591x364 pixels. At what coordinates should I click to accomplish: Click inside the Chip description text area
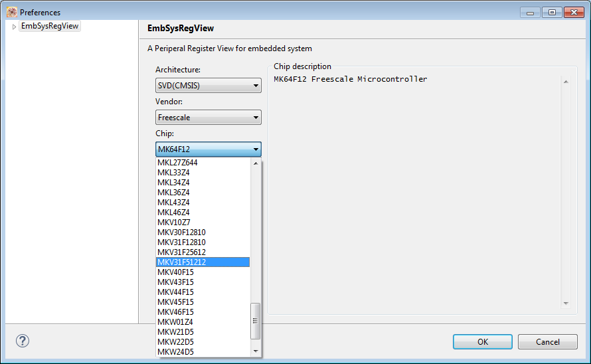point(416,193)
